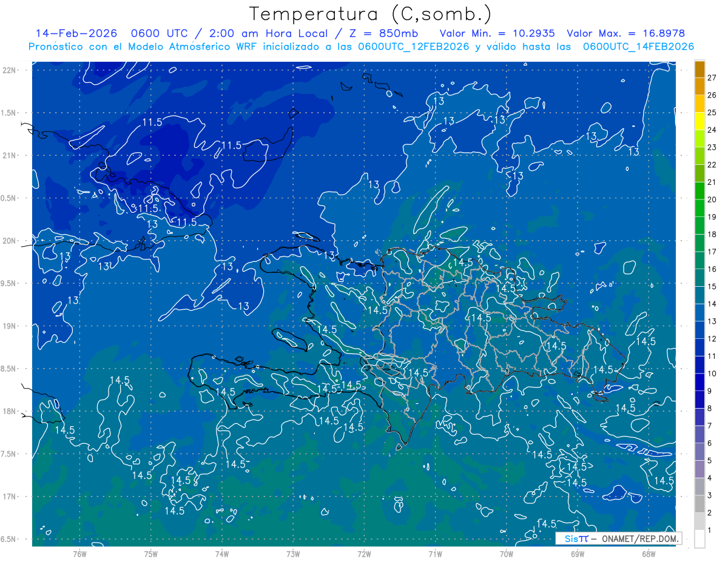Click the initialization stamp '0600UTC_12FEB2026'
Screen dimensions: 728x562
(414, 47)
